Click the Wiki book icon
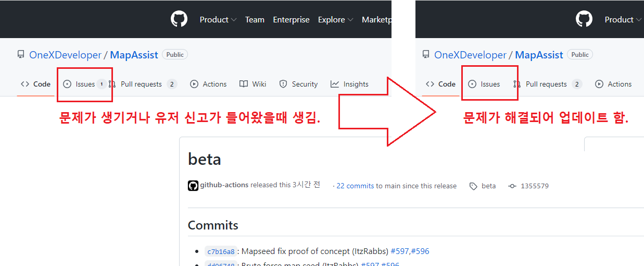The image size is (644, 266). coord(244,84)
